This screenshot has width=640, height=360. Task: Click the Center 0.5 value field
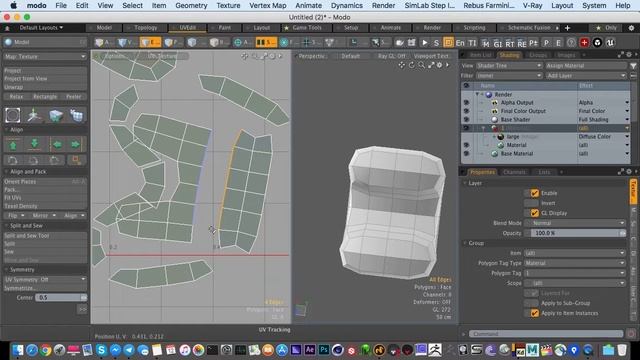coord(61,298)
